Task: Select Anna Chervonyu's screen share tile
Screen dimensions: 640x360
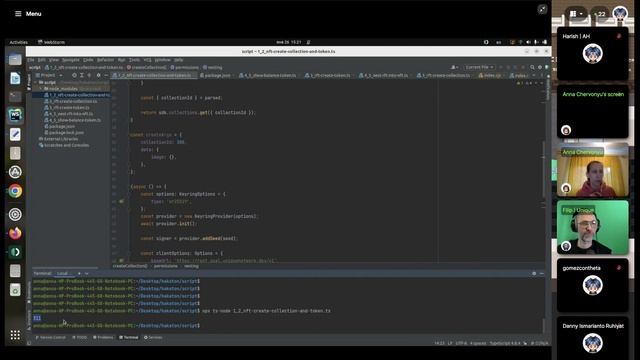Action: (x=593, y=112)
